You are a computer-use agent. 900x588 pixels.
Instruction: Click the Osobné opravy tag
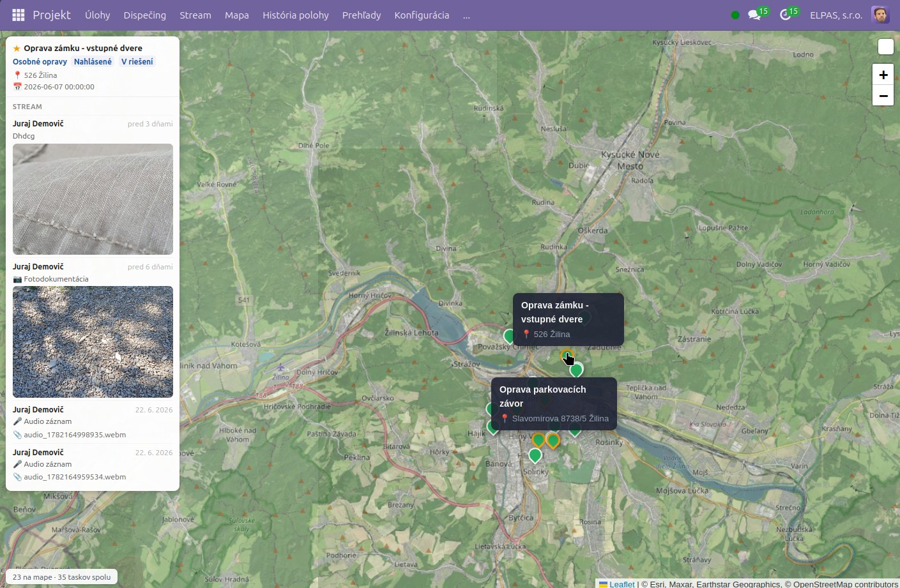click(40, 62)
